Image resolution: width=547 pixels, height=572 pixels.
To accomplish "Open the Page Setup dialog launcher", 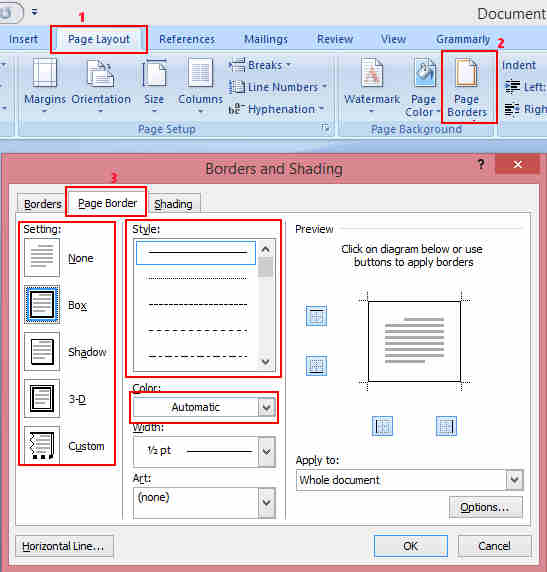I will coord(325,127).
